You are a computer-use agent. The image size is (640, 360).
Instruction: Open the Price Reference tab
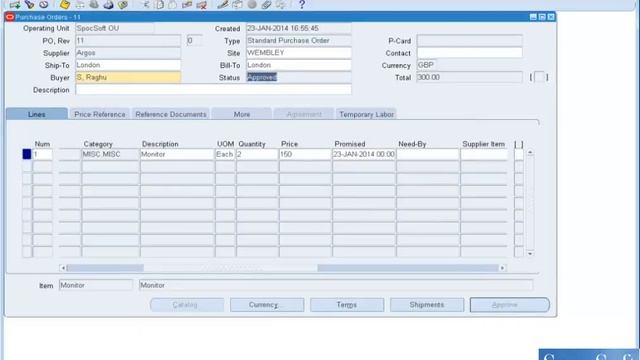click(100, 114)
